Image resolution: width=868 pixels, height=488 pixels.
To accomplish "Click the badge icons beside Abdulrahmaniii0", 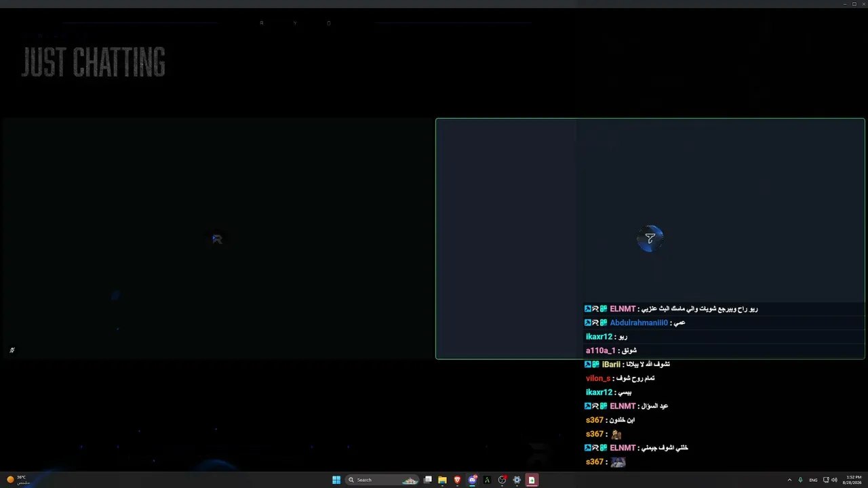I will (x=596, y=323).
